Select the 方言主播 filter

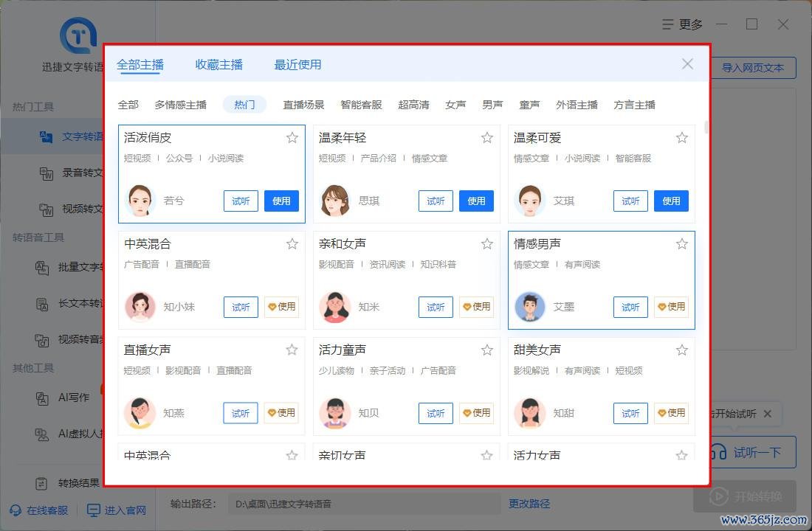[x=634, y=105]
